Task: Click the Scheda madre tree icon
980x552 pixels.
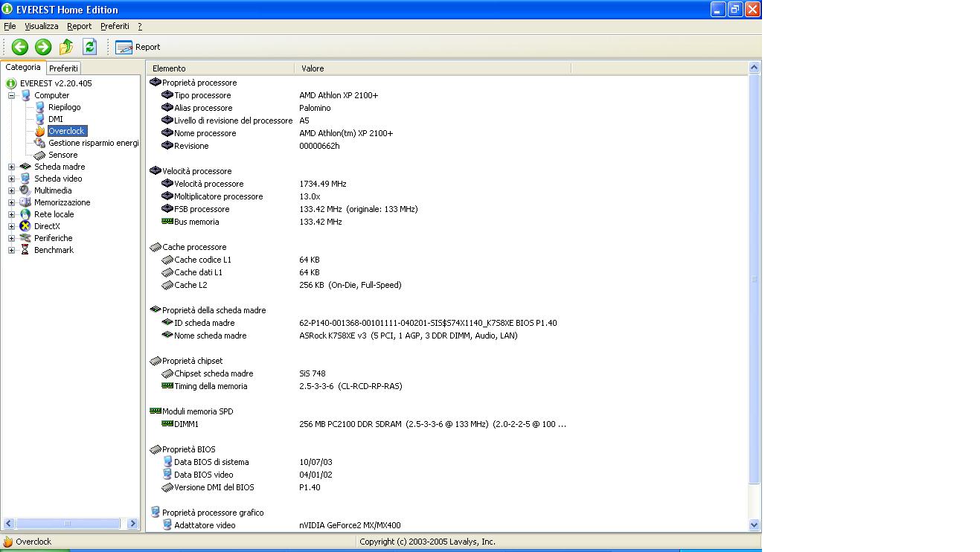Action: click(x=25, y=167)
